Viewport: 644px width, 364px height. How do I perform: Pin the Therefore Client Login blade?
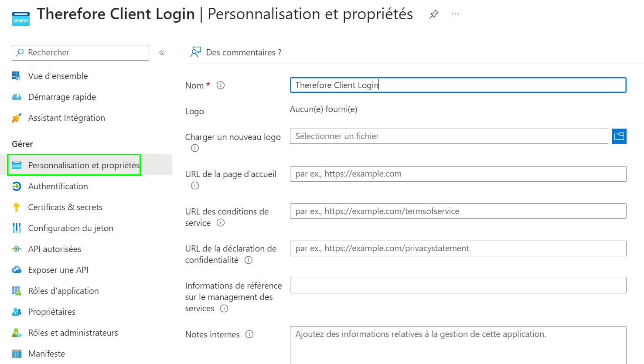pos(434,14)
